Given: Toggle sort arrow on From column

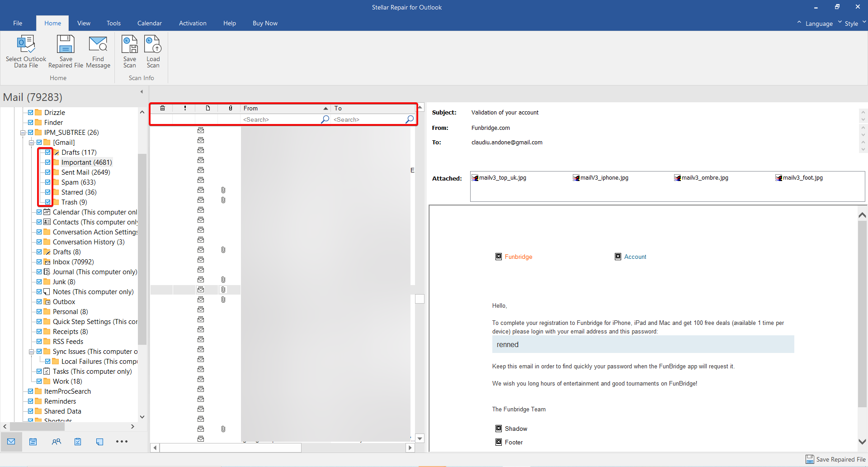Looking at the screenshot, I should pos(325,109).
